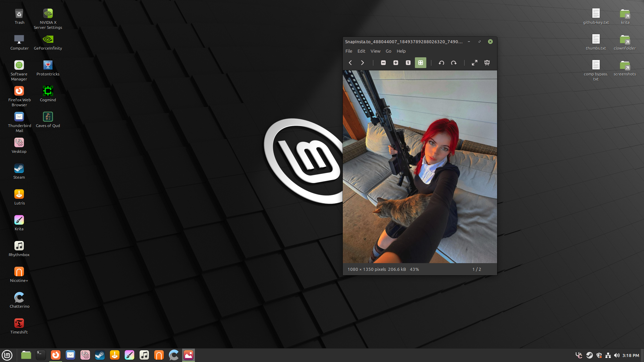Screen dimensions: 644x362
Task: Show image at normal 1:1 size
Action: pyautogui.click(x=408, y=63)
